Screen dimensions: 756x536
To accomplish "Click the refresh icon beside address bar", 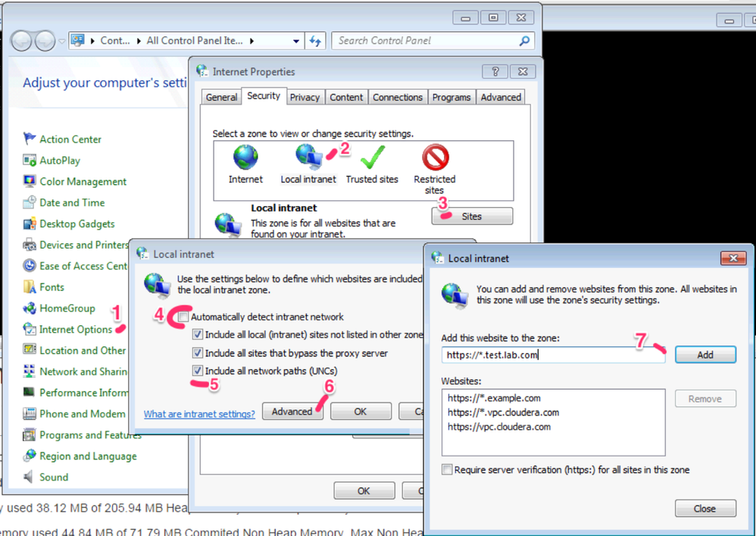I will 315,41.
